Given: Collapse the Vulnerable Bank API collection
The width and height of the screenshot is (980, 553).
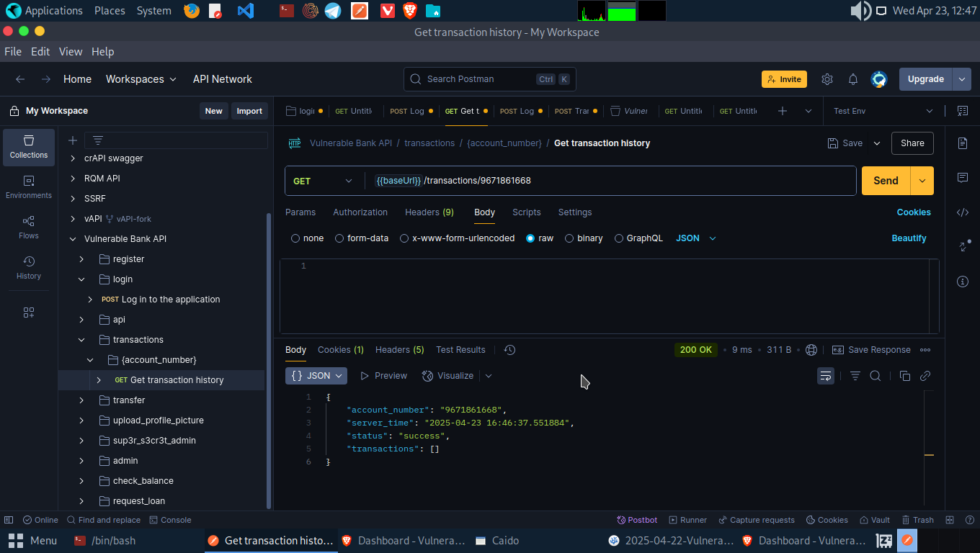Looking at the screenshot, I should (x=72, y=239).
